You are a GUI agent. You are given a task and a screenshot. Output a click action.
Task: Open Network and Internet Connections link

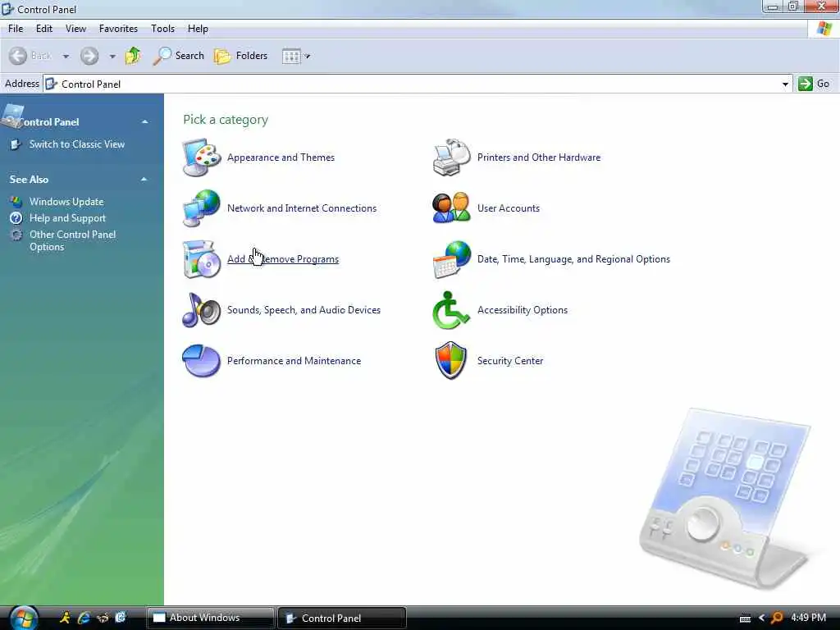click(302, 208)
